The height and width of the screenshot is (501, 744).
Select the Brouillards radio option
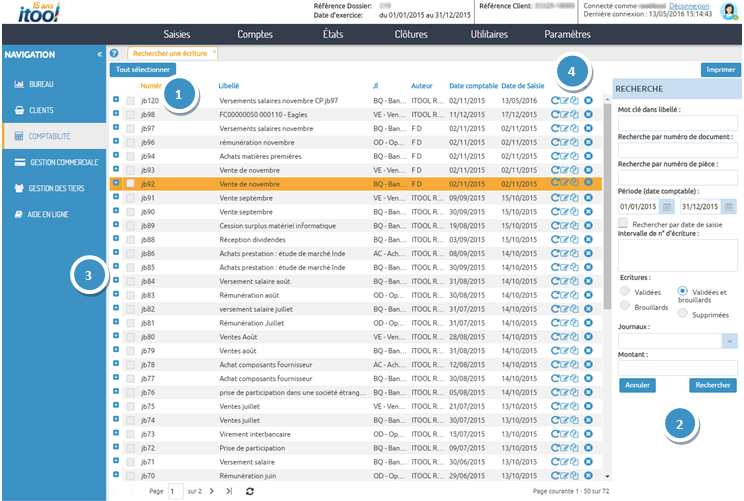(625, 305)
